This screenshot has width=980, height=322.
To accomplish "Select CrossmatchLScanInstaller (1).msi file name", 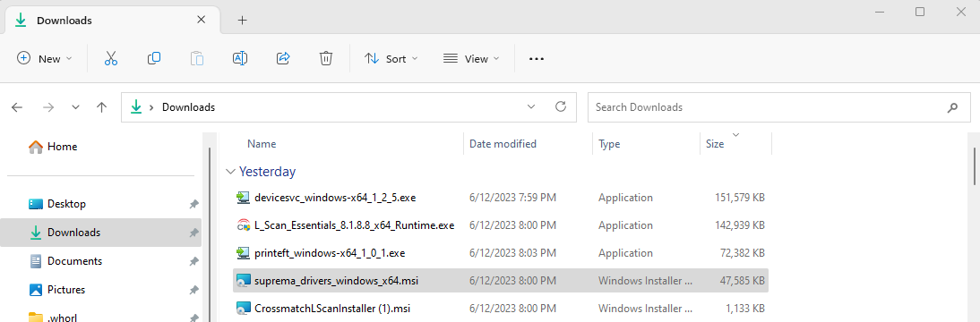I will click(x=331, y=309).
